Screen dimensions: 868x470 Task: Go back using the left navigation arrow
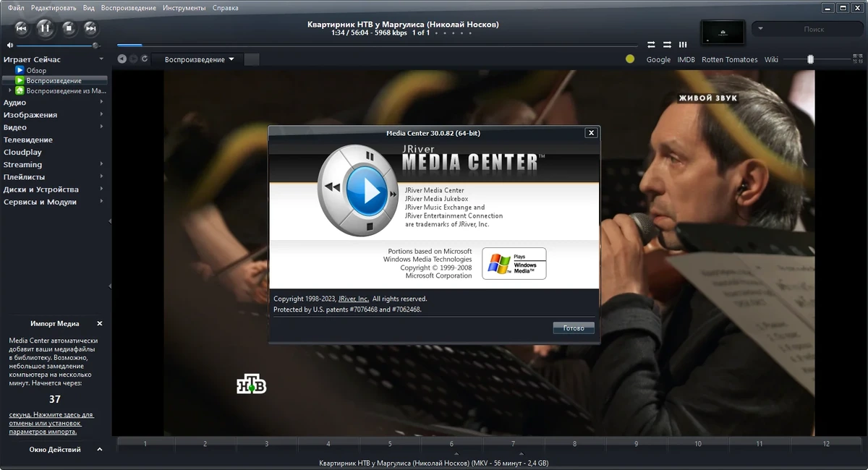point(122,59)
